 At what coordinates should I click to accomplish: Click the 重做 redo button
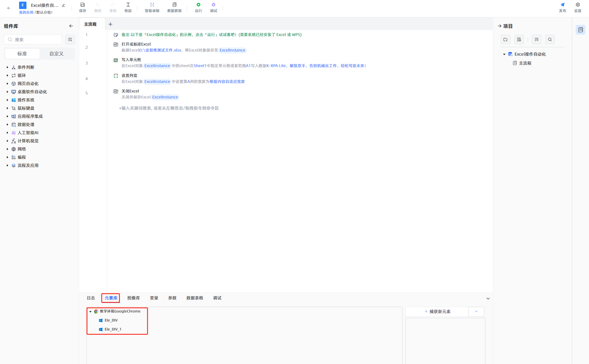click(x=113, y=7)
